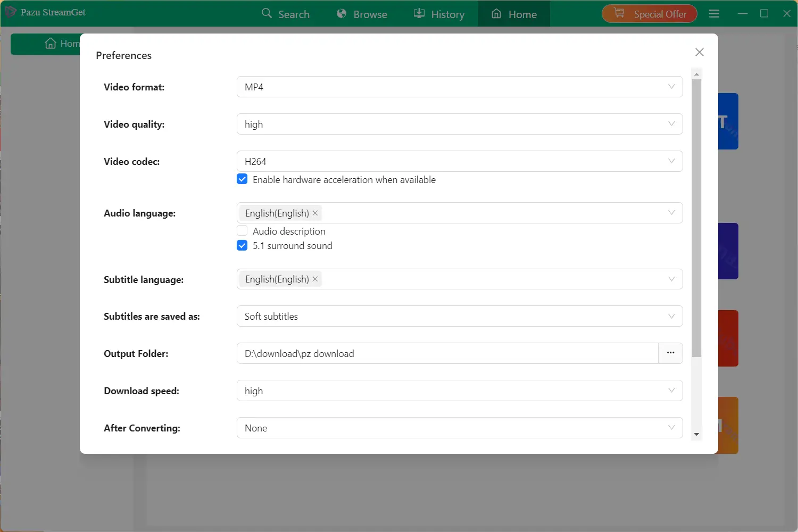This screenshot has height=532, width=798.
Task: Switch to the Browse tab
Action: [x=362, y=14]
